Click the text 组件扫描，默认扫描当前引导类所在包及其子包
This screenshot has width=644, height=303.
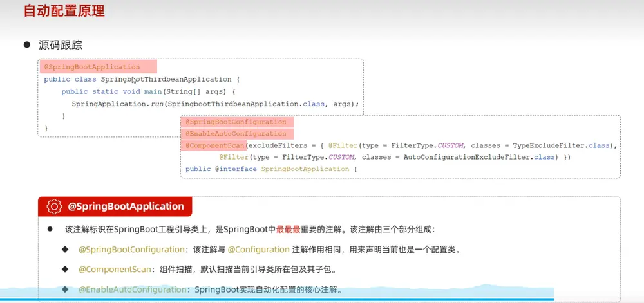point(248,270)
